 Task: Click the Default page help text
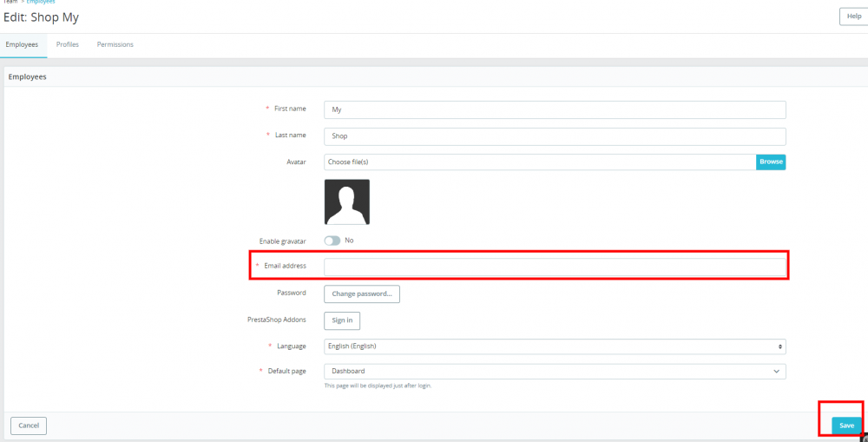coord(378,386)
